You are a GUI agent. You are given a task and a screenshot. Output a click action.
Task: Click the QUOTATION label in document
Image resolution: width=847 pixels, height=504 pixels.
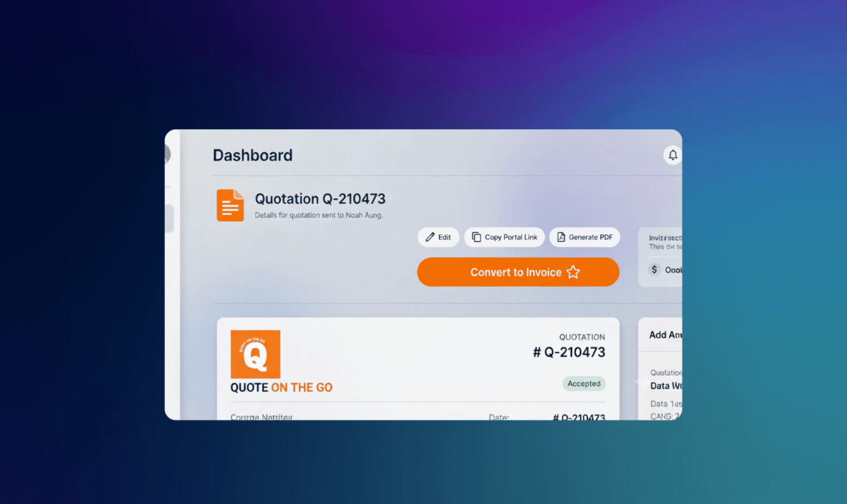tap(582, 337)
